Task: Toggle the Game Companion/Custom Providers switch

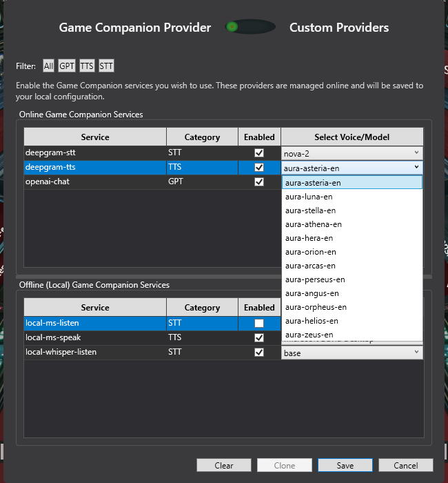Action: click(250, 28)
